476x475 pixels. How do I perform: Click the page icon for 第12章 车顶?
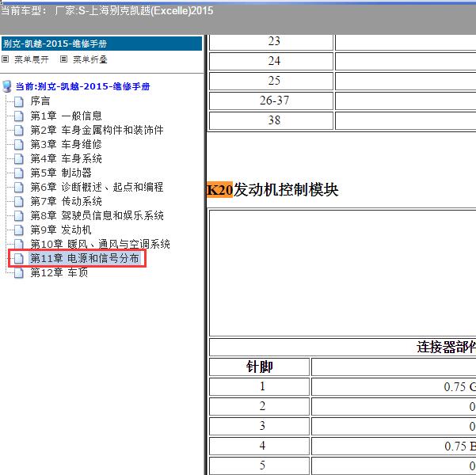[19, 272]
